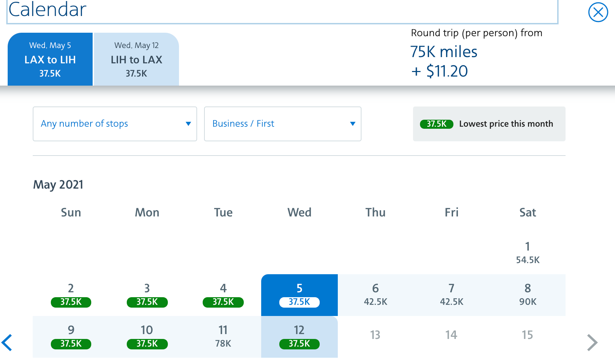Select May 4 lowest price date
The width and height of the screenshot is (615, 364).
(223, 295)
